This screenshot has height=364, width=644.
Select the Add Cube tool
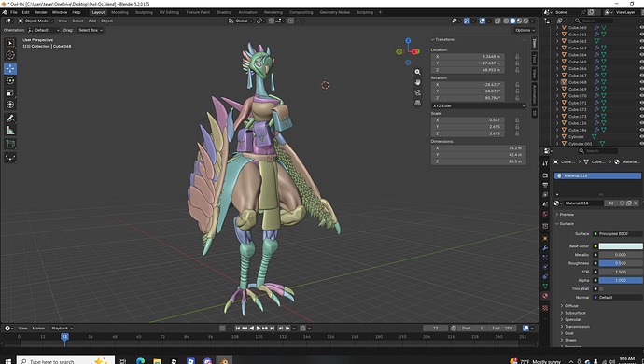(10, 145)
